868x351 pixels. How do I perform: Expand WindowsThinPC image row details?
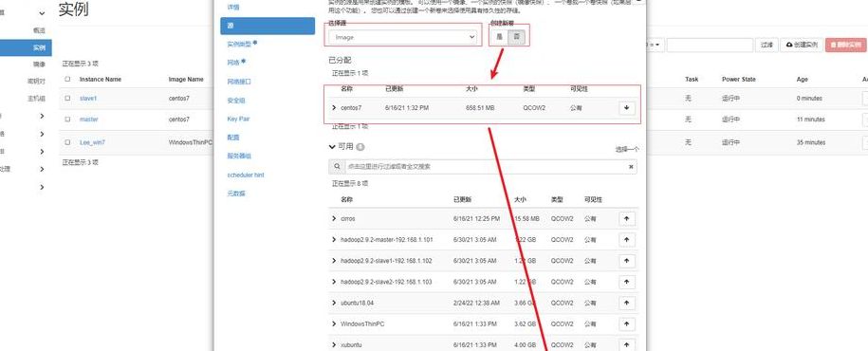(334, 323)
